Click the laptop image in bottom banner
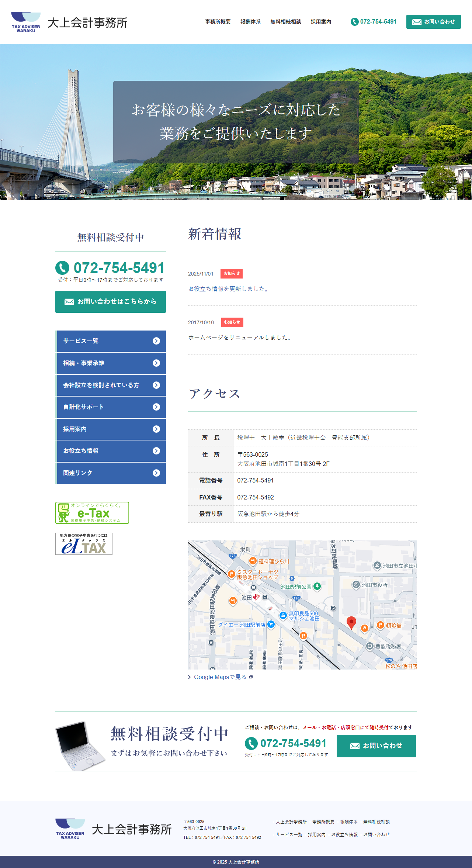The width and height of the screenshot is (472, 868). [x=80, y=746]
